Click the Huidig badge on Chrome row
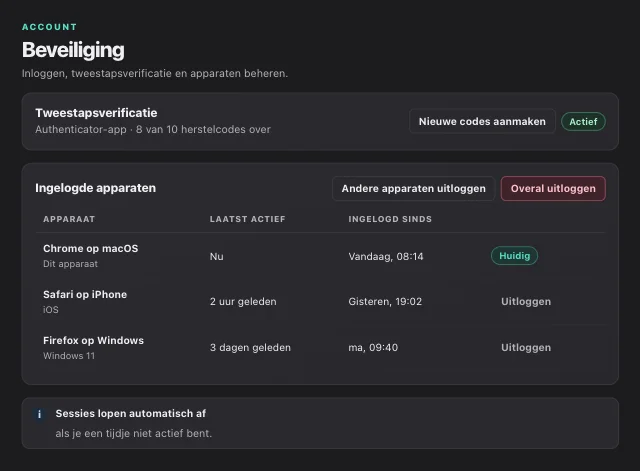The width and height of the screenshot is (640, 471). 514,256
